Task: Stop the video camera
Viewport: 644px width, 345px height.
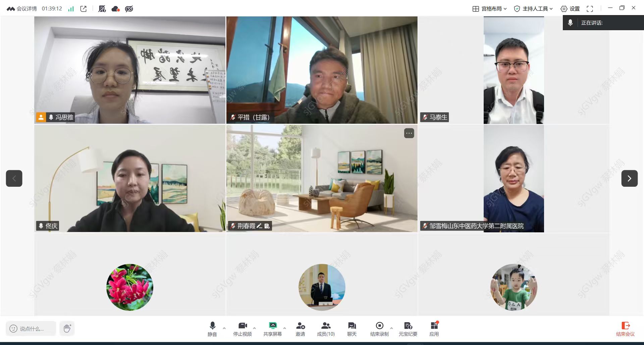Action: pos(242,329)
